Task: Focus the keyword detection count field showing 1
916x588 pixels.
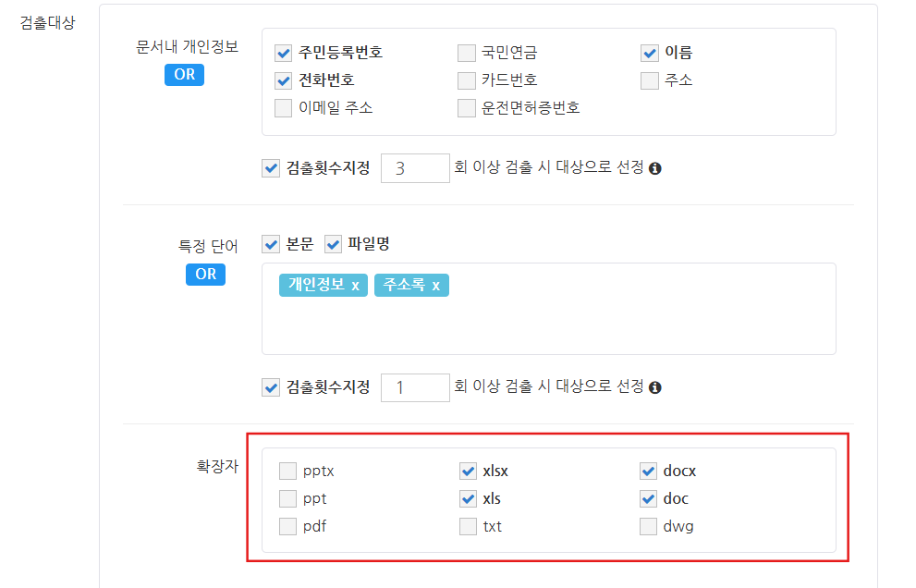Action: click(415, 387)
